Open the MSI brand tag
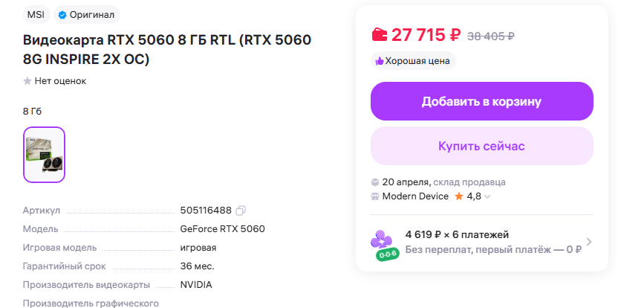Image resolution: width=644 pixels, height=308 pixels. click(x=35, y=14)
